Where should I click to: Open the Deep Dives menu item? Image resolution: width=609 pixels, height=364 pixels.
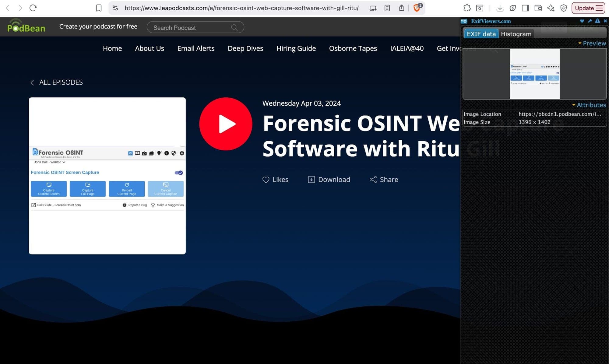(245, 48)
